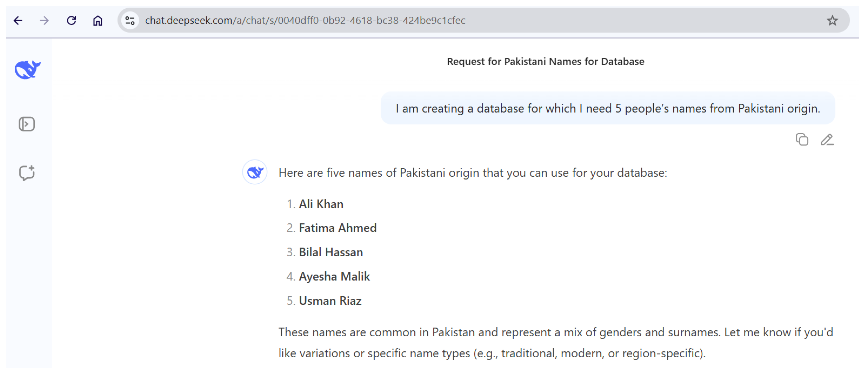Reload the current page

(x=71, y=21)
